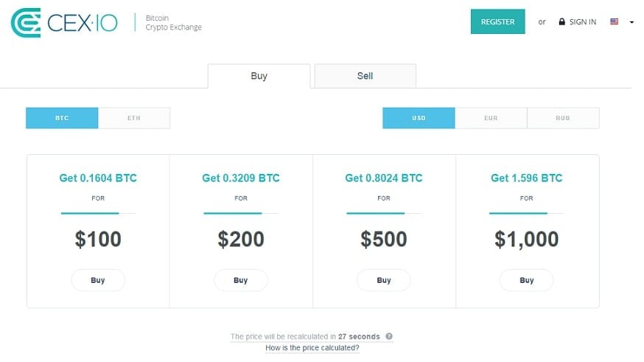Click the lock icon beside Sign In

pos(561,22)
